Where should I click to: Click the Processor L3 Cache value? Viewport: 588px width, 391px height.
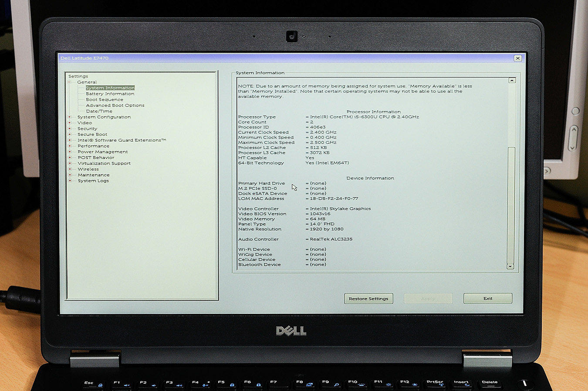(320, 153)
